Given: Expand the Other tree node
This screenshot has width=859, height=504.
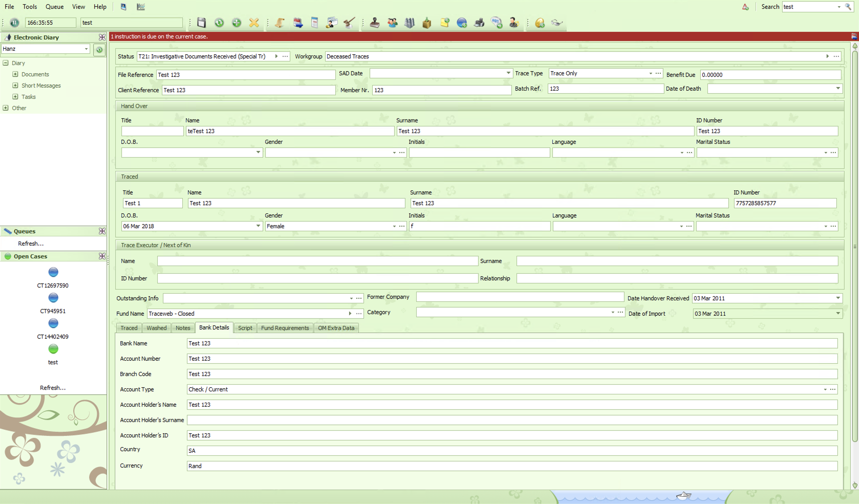Looking at the screenshot, I should (5, 108).
